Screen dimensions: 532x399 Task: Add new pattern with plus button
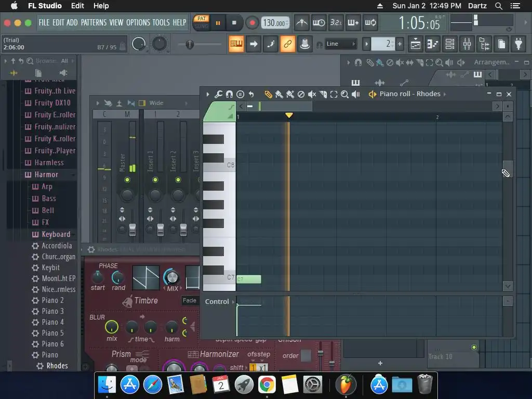click(400, 44)
